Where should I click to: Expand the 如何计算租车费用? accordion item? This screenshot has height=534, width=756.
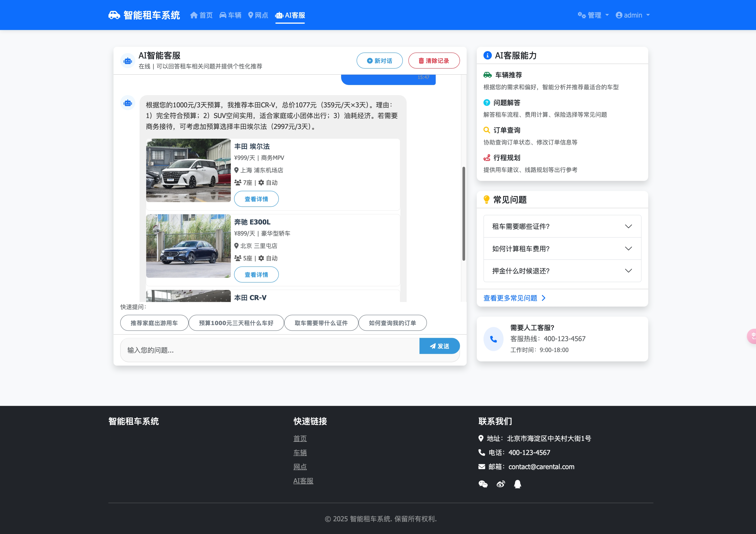pyautogui.click(x=562, y=249)
